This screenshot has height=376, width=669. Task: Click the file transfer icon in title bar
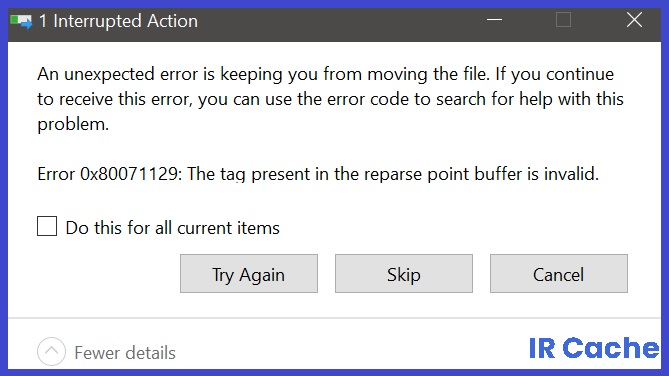[x=21, y=21]
